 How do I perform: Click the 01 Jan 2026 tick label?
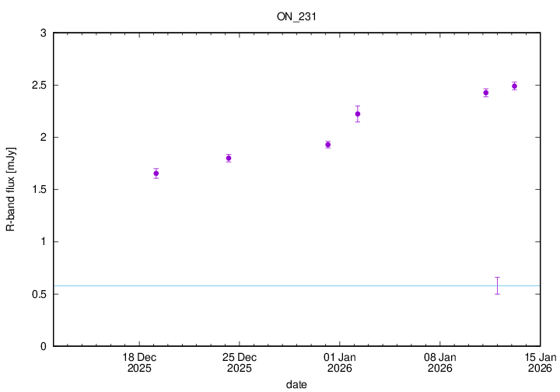point(340,362)
